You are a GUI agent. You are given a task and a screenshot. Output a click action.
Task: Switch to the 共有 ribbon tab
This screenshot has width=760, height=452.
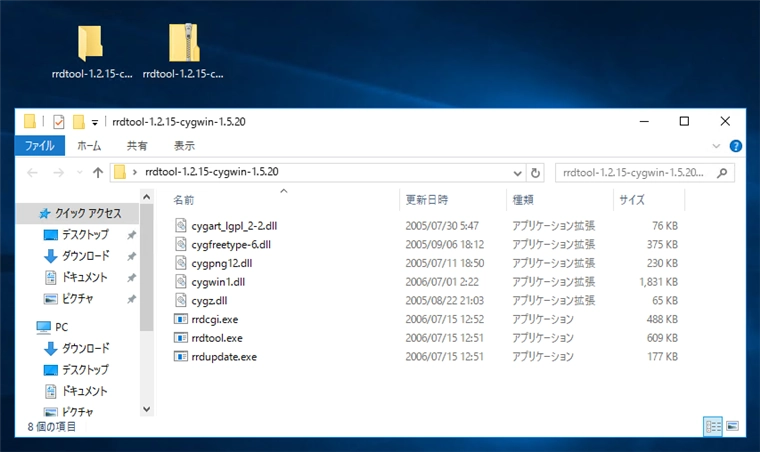[x=137, y=146]
